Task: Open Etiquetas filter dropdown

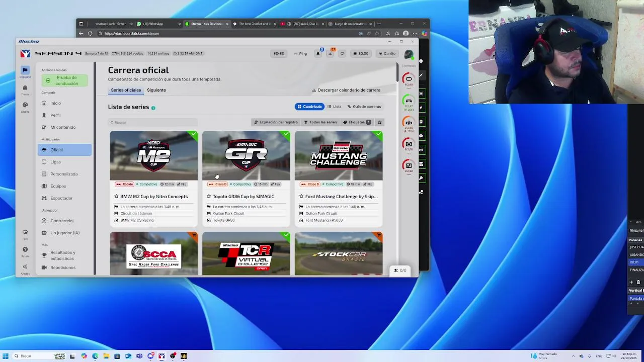Action: 357,122
